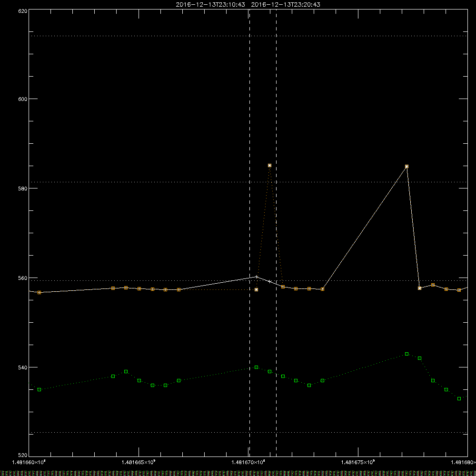The image size is (476, 476).
Task: Click the 1.481660×10⁹ x-axis label
Action: (29, 462)
